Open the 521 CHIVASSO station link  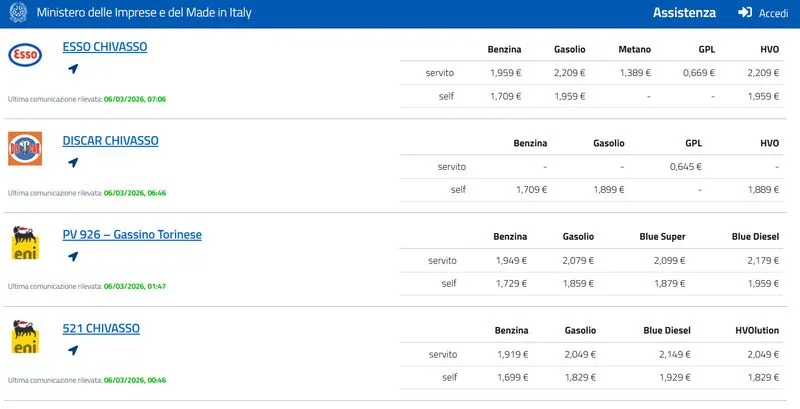coord(101,329)
